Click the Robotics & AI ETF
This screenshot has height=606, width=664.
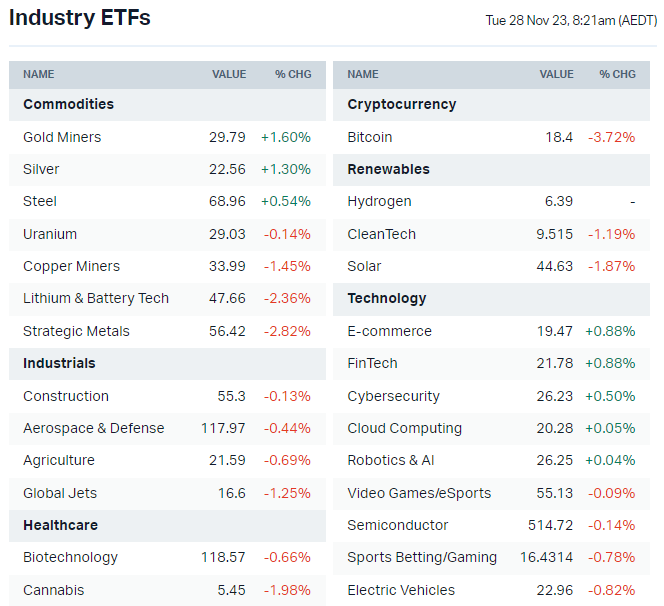coord(391,460)
